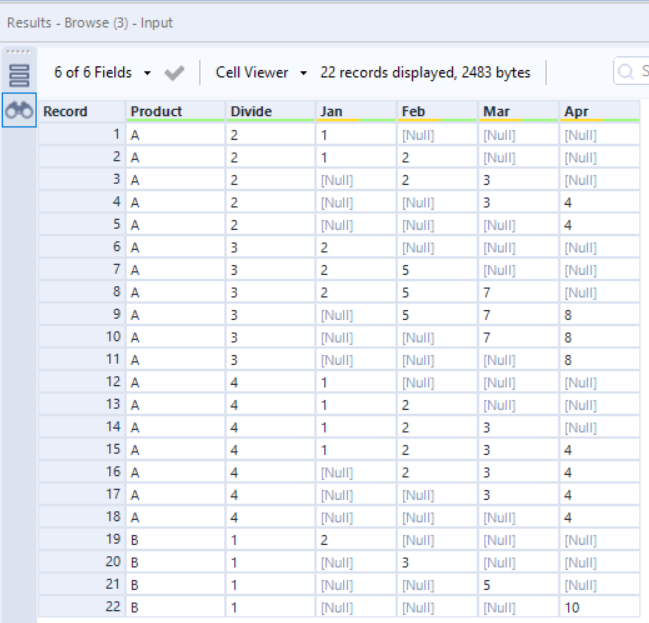Select the Jan column header

(x=331, y=111)
